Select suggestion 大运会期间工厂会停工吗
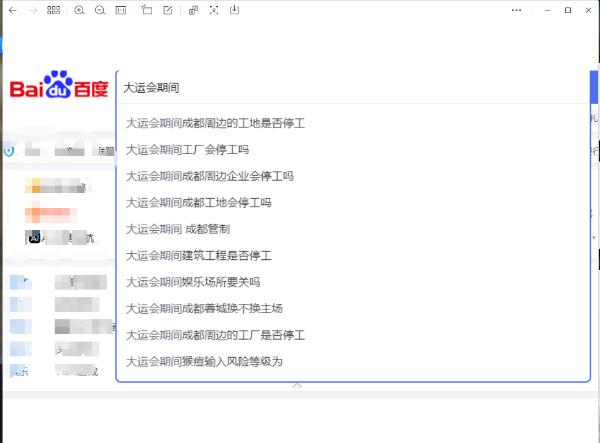 (x=187, y=150)
